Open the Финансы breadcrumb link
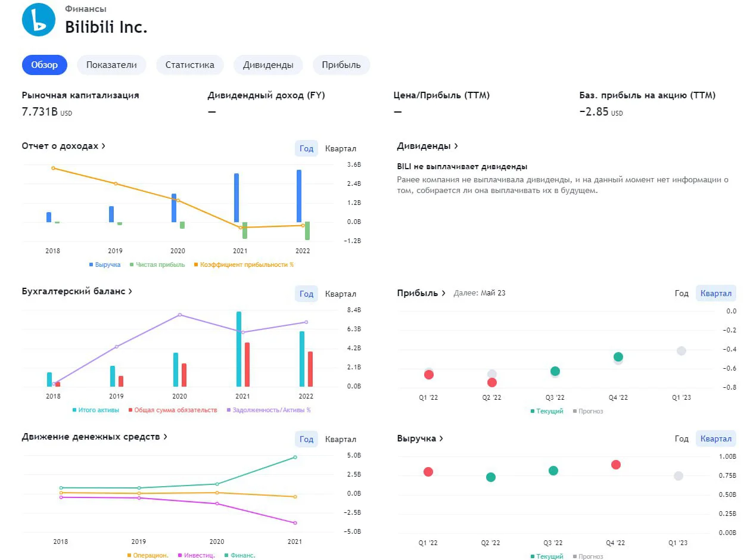Screen dimensions: 750x560 (86, 9)
